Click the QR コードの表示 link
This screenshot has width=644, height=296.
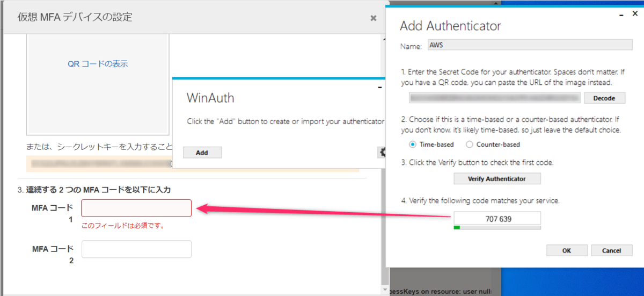98,64
